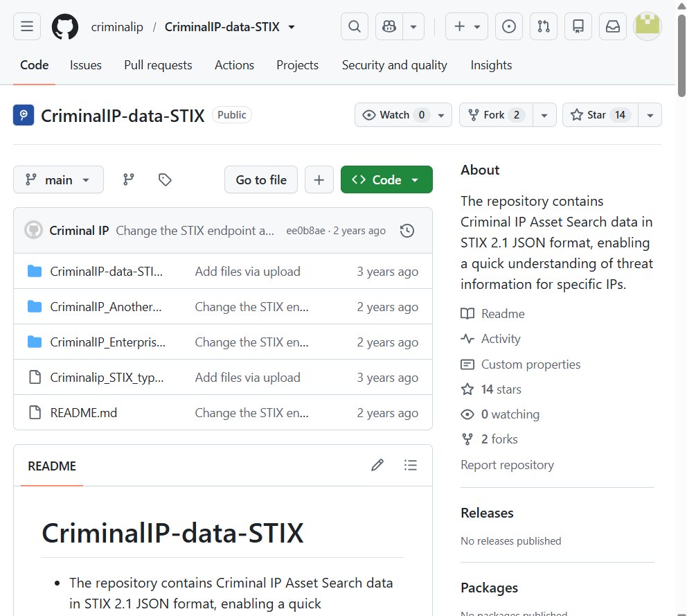Click Report repository link
Image resolution: width=687 pixels, height=616 pixels.
[507, 465]
